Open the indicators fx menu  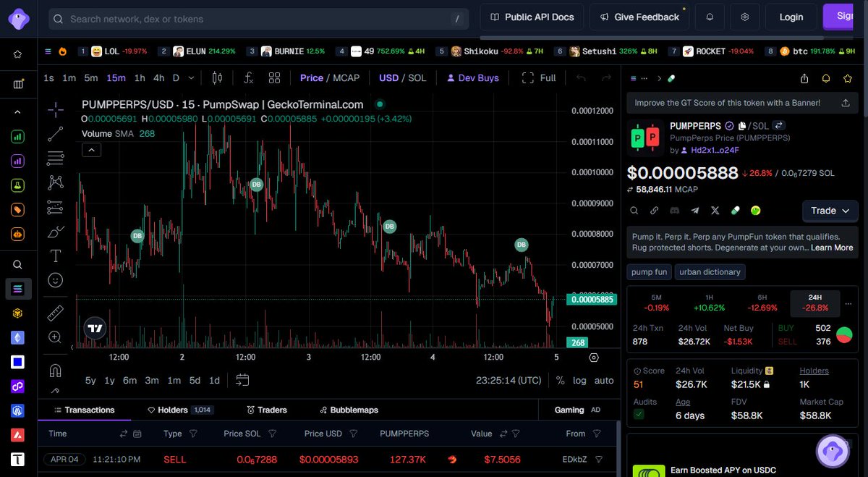tap(248, 77)
